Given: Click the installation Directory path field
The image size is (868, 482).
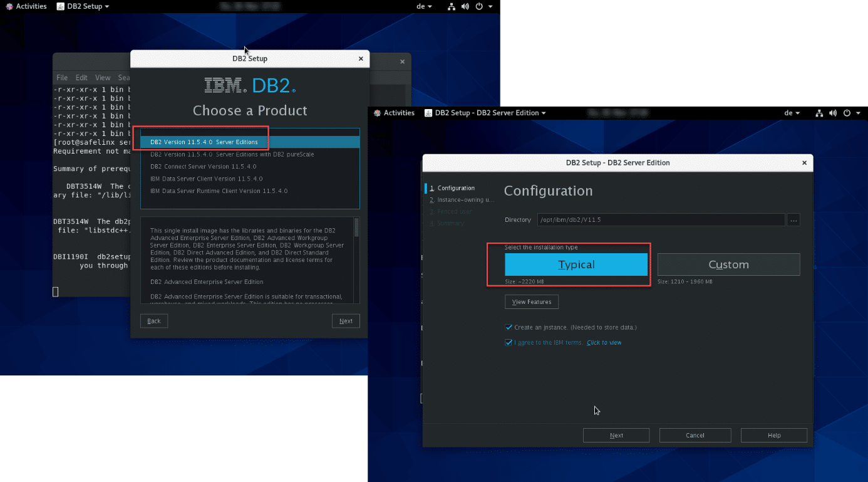Looking at the screenshot, I should pos(660,220).
